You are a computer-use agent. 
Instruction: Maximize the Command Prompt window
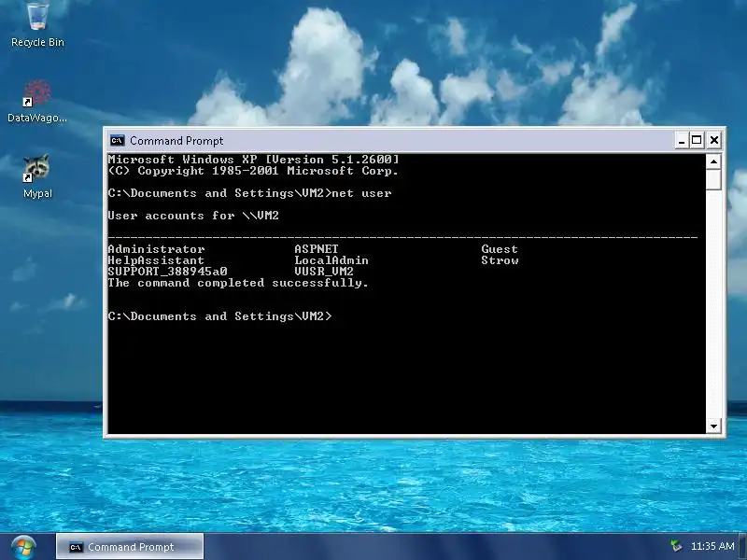[697, 141]
